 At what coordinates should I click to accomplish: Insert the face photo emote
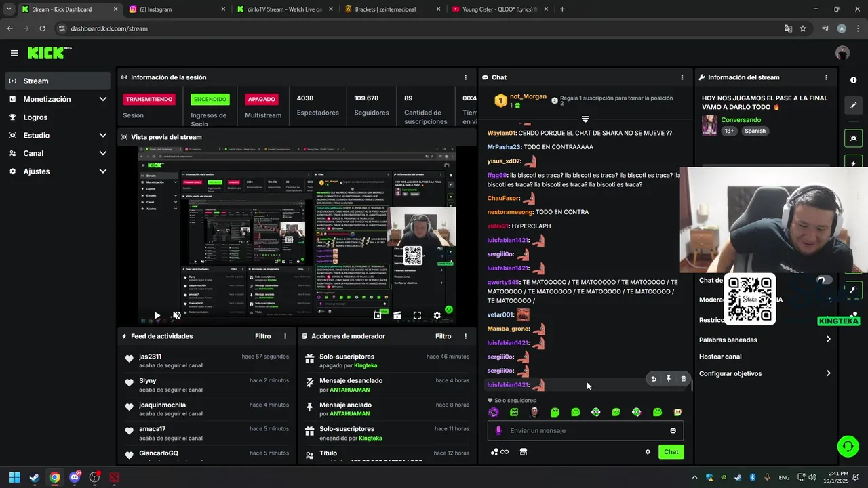click(534, 412)
